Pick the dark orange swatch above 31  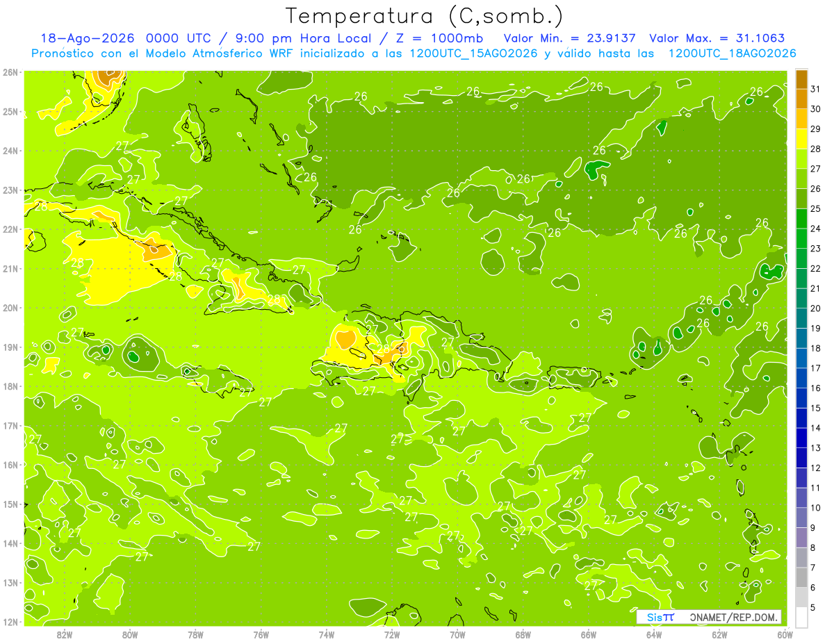coord(801,79)
